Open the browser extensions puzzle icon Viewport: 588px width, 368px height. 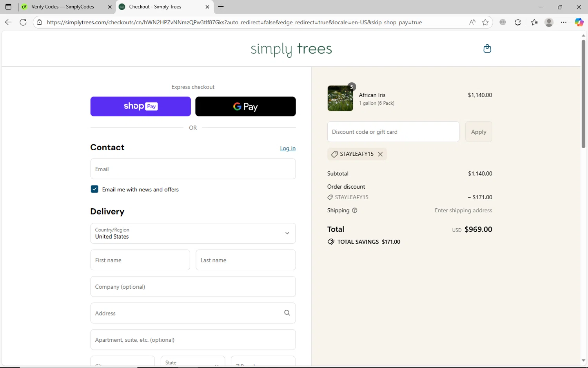click(x=518, y=22)
